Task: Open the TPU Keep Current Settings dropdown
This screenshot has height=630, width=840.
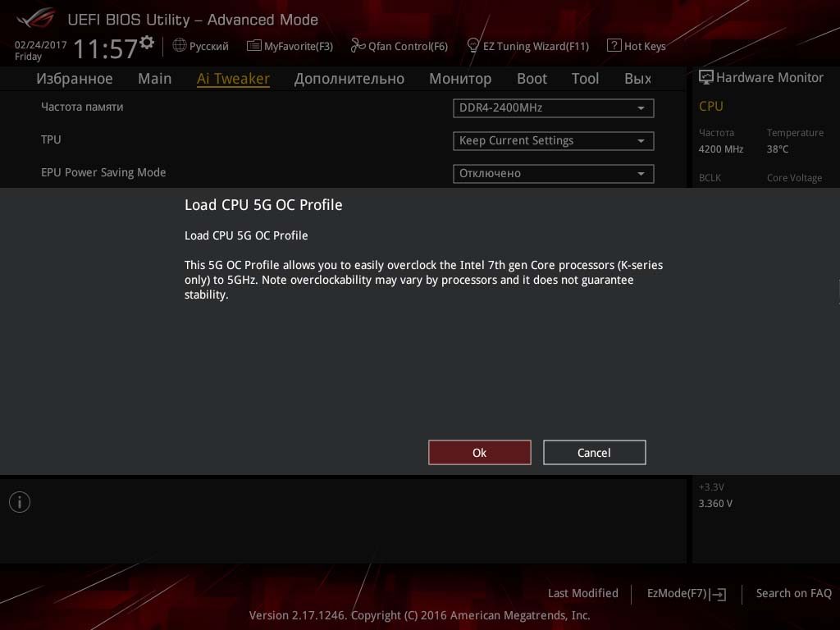Action: tap(554, 141)
